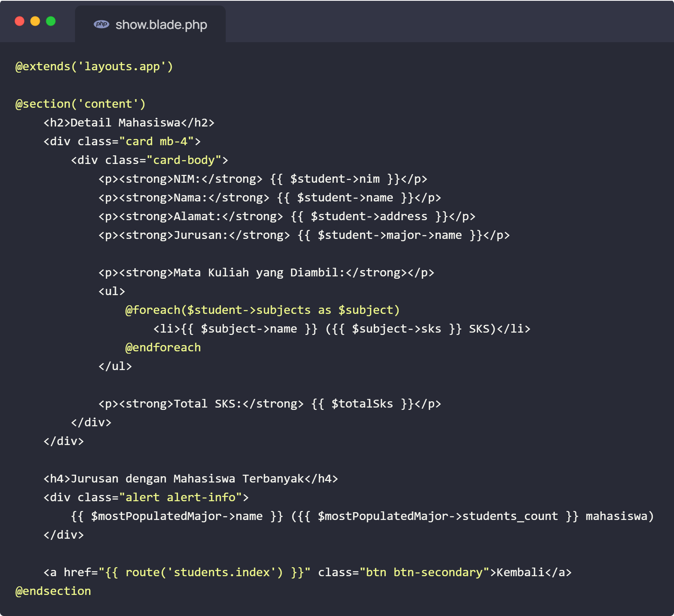Click the @foreach directive line

click(262, 310)
